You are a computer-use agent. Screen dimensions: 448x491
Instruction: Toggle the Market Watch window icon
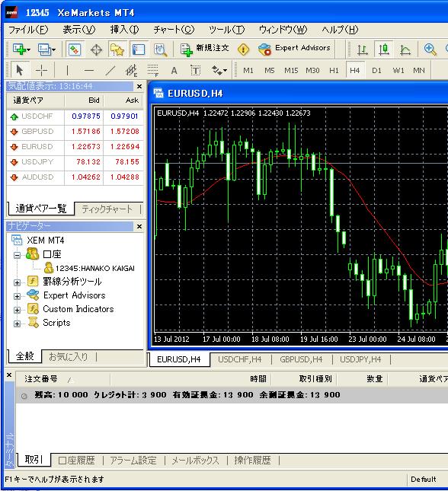click(75, 49)
